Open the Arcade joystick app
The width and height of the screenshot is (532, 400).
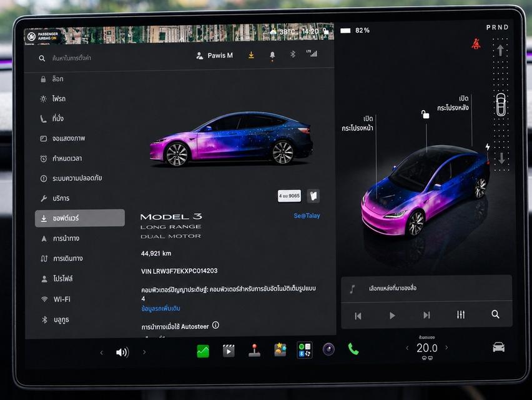[255, 351]
